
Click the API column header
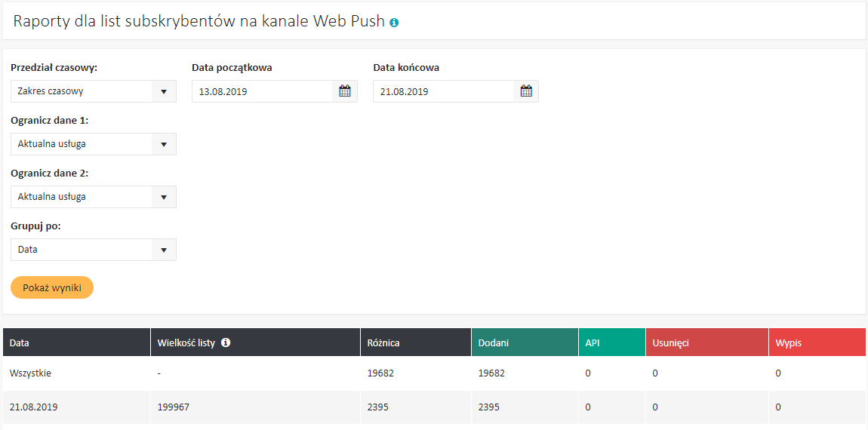click(593, 342)
